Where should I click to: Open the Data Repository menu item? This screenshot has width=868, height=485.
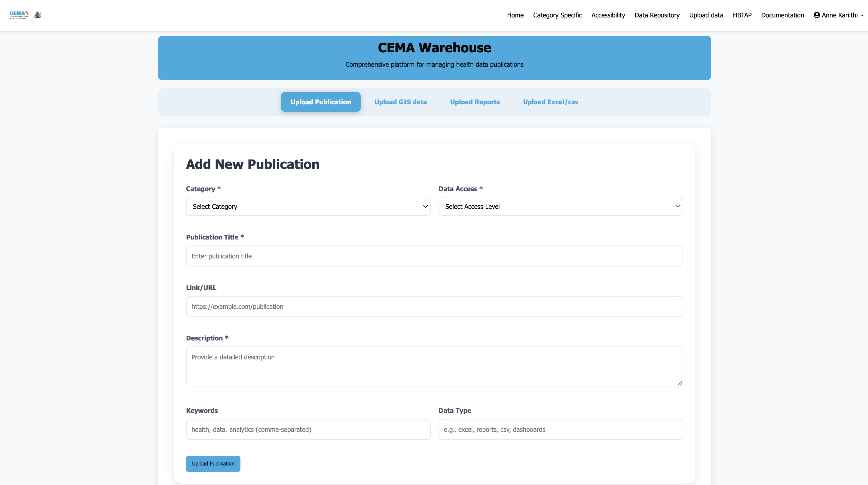coord(657,15)
